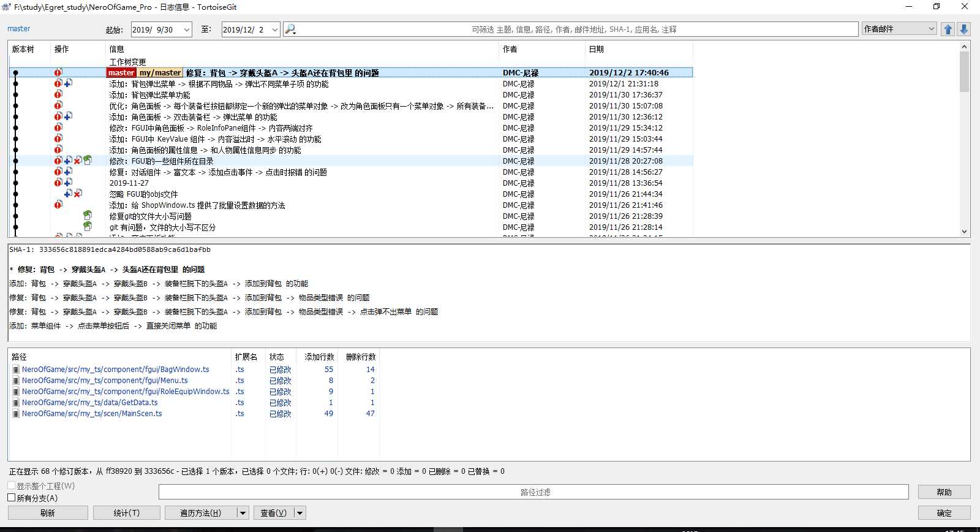
Task: Click file icon beside GetData.ts
Action: (x=16, y=403)
